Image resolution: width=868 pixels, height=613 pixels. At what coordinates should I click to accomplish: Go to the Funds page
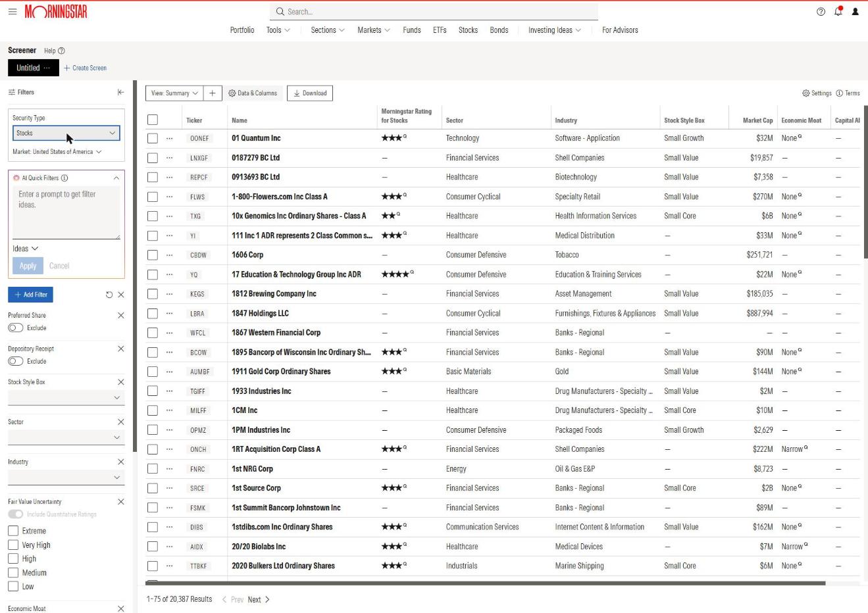pos(412,30)
